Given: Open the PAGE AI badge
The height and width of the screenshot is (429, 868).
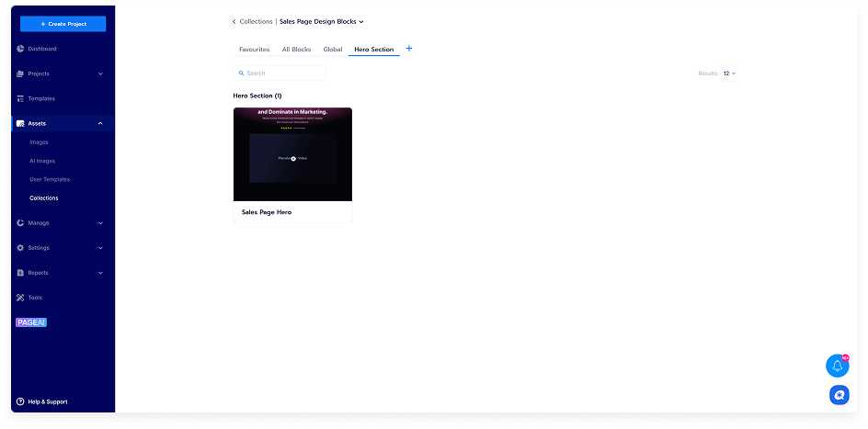Looking at the screenshot, I should coord(30,322).
